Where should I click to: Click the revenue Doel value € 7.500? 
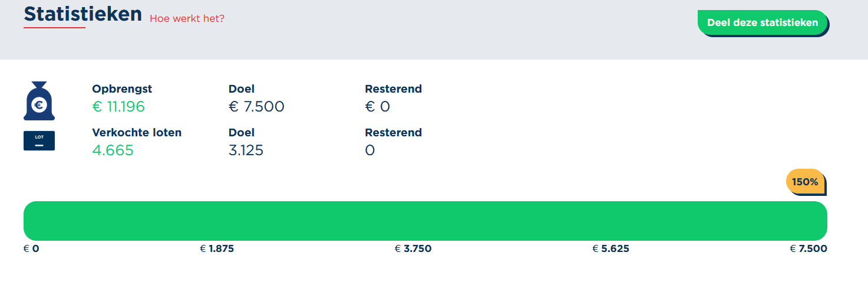click(256, 107)
